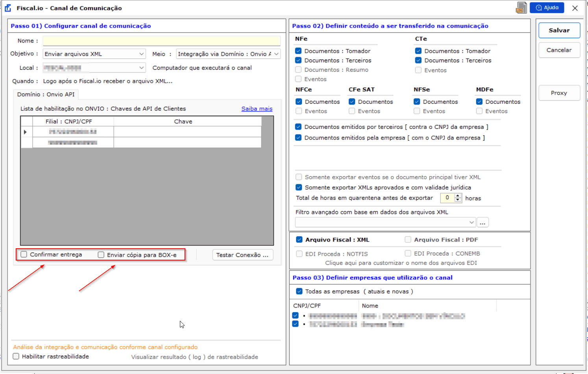
Task: Toggle Arquivo Fiscal : XML checkbox
Action: 299,240
